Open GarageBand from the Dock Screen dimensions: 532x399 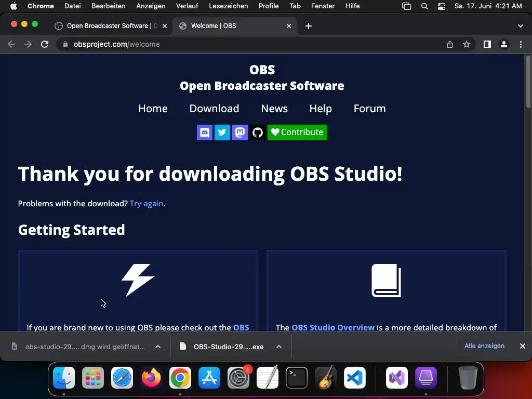tap(326, 378)
